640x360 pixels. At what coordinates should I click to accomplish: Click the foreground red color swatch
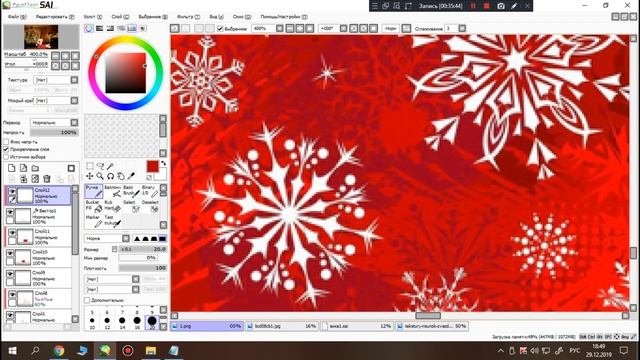point(153,166)
